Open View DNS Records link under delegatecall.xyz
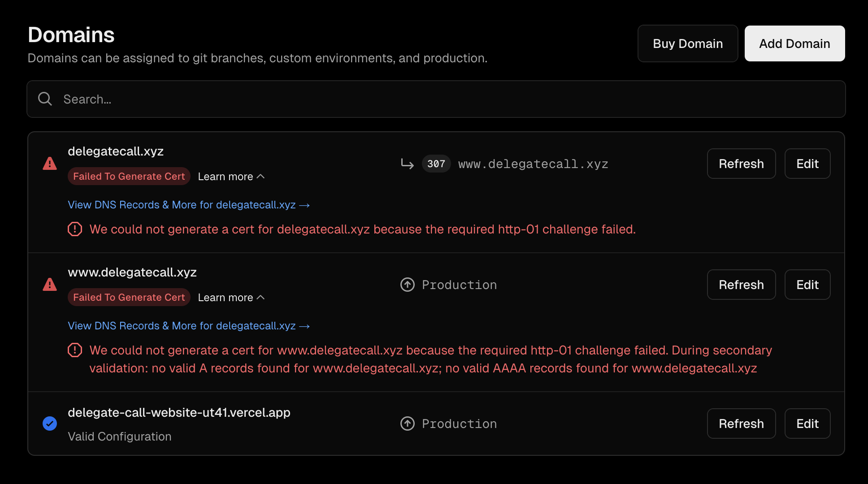Image resolution: width=868 pixels, height=484 pixels. tap(188, 205)
